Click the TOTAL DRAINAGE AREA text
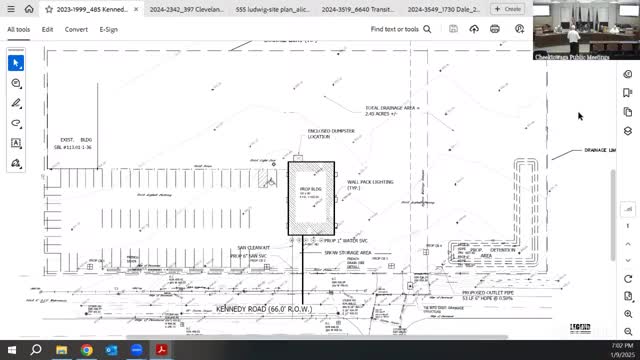Image resolution: width=640 pixels, height=360 pixels. [x=392, y=111]
